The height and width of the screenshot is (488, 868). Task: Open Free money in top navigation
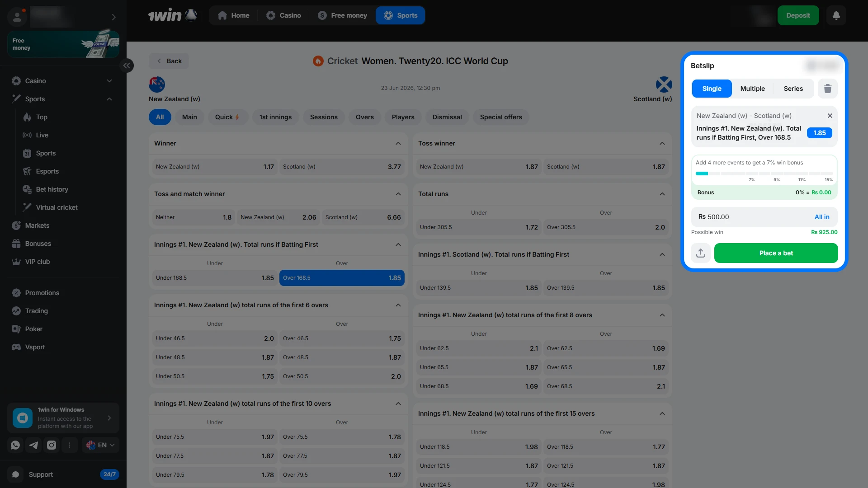(x=342, y=15)
